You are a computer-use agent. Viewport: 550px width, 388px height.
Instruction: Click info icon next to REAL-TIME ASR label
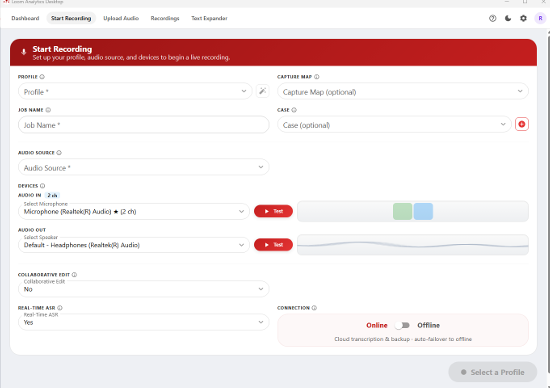coord(60,308)
